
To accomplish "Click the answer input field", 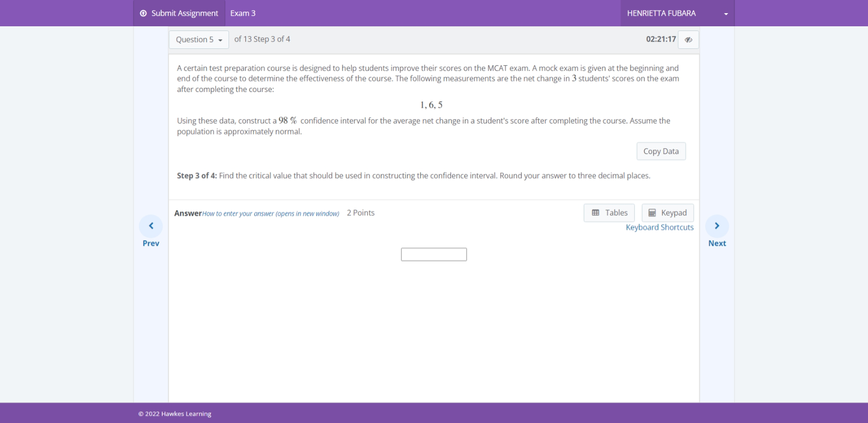I will [434, 254].
